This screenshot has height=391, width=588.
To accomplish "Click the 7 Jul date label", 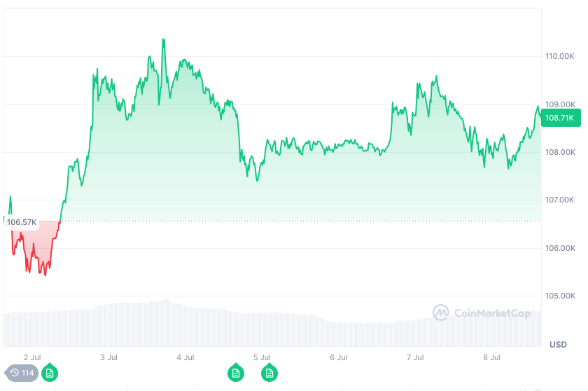I will [x=415, y=357].
